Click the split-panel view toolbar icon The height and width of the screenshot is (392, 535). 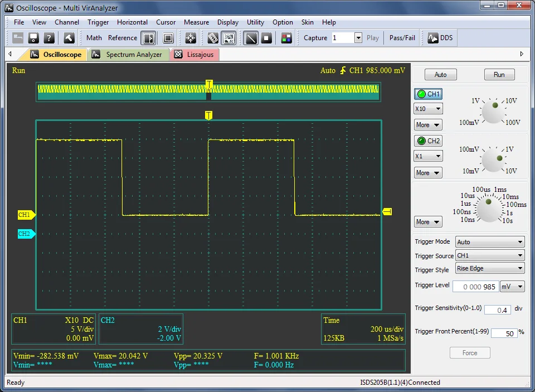[148, 38]
